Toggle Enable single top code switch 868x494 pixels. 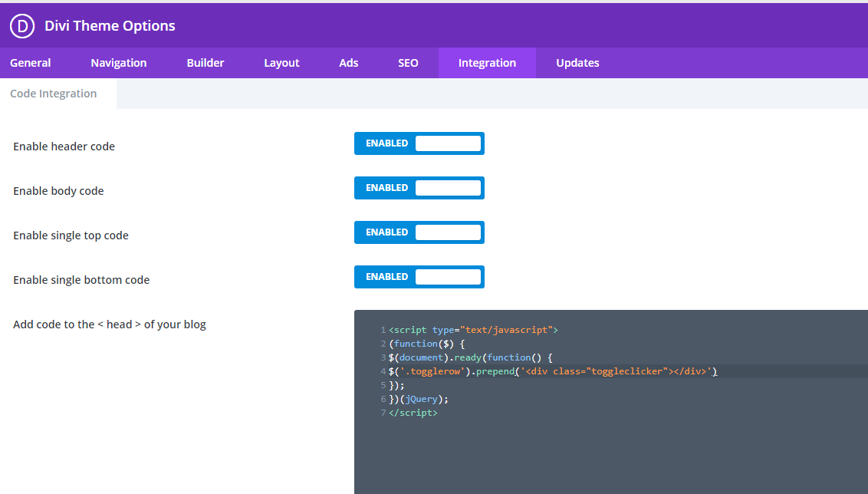click(x=419, y=232)
